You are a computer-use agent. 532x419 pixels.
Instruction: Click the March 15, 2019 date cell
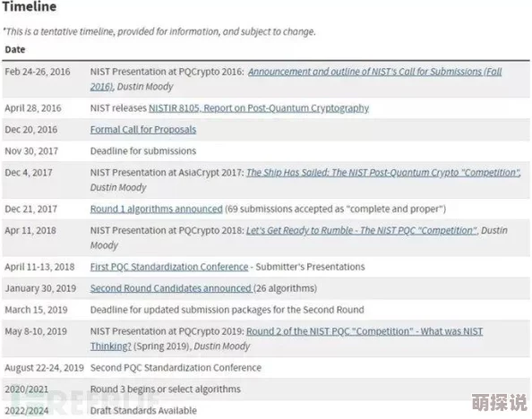[x=36, y=310]
